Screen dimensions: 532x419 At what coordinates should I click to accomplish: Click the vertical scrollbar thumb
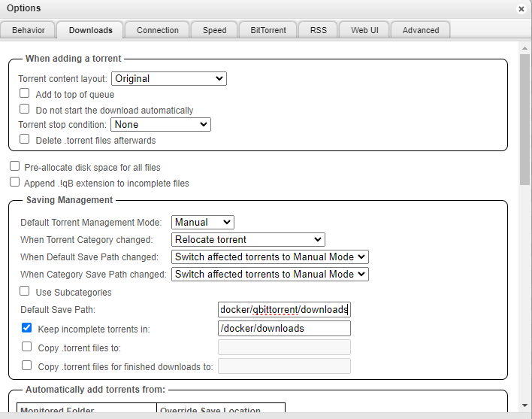(x=525, y=120)
